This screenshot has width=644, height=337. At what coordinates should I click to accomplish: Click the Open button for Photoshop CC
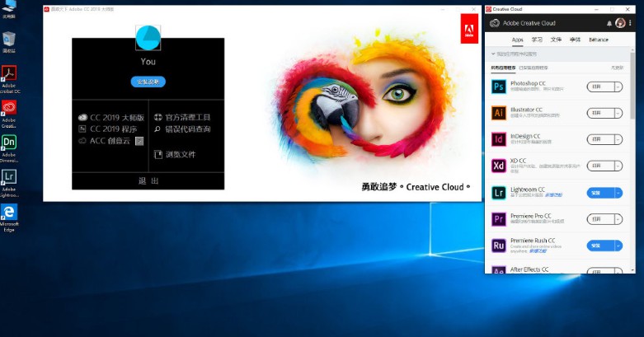pos(600,87)
